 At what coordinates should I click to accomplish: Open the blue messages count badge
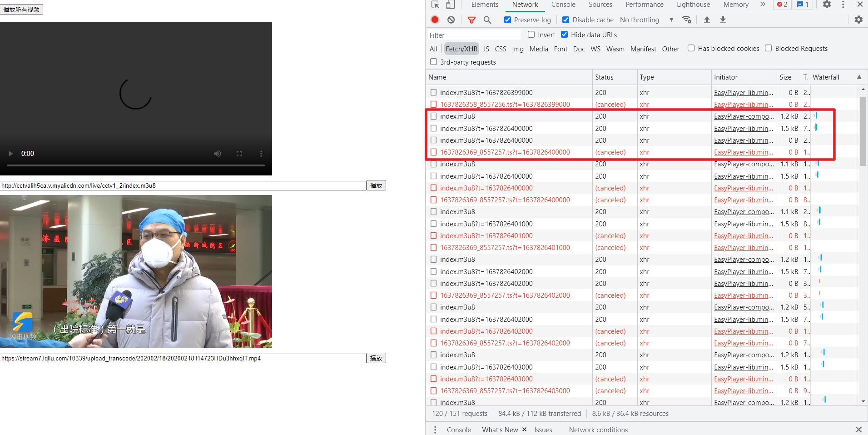tap(803, 5)
